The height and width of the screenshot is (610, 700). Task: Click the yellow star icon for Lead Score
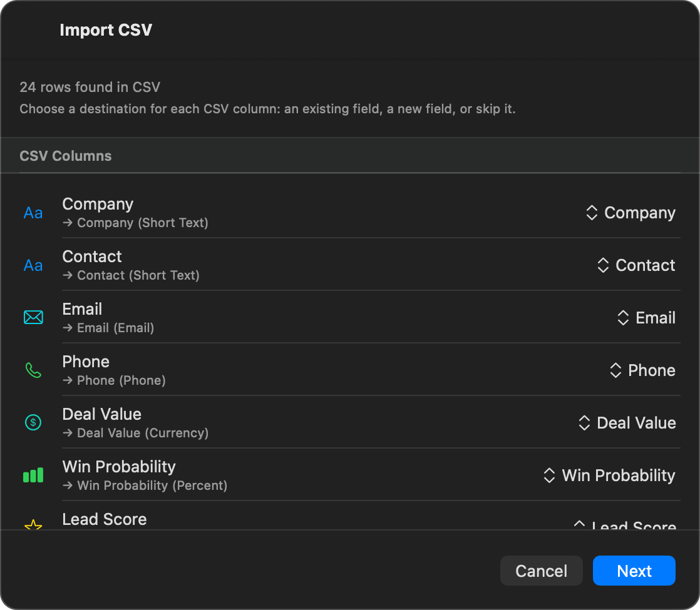coord(33,524)
